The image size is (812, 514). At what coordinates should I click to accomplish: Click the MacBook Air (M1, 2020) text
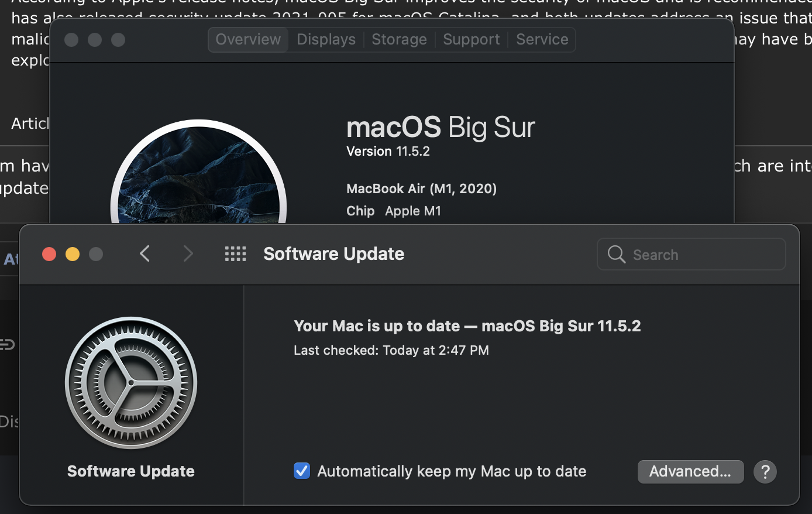(x=421, y=189)
